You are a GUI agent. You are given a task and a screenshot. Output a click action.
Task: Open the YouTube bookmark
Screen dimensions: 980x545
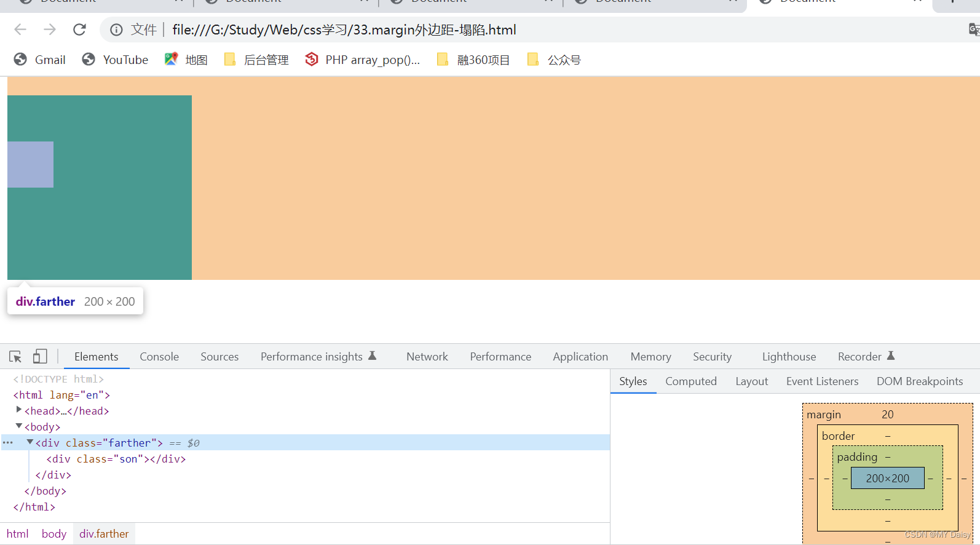tap(116, 60)
